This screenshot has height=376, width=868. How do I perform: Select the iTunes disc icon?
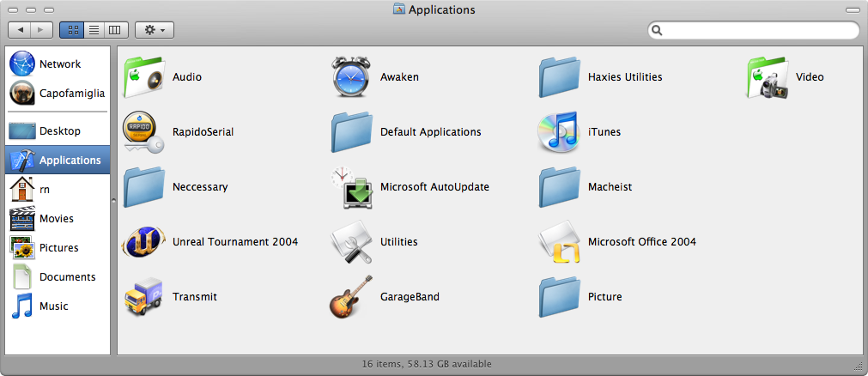(559, 132)
